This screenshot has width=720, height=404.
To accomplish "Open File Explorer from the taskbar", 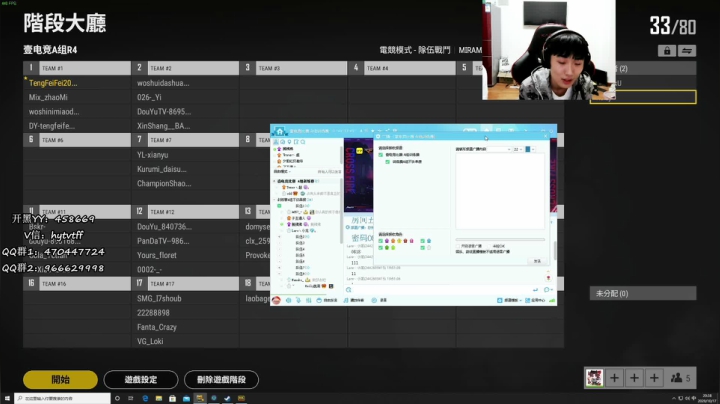I will point(158,398).
